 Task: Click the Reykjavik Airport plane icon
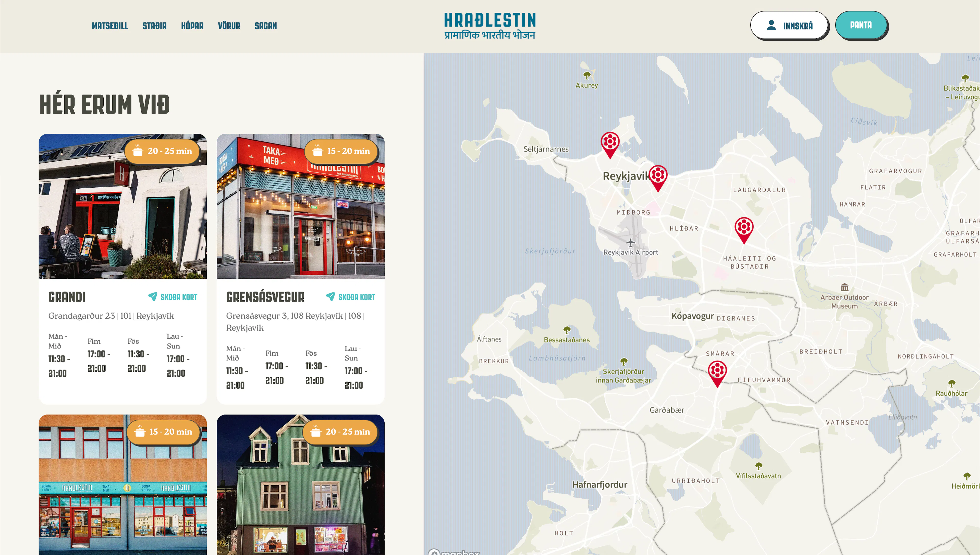pyautogui.click(x=631, y=243)
